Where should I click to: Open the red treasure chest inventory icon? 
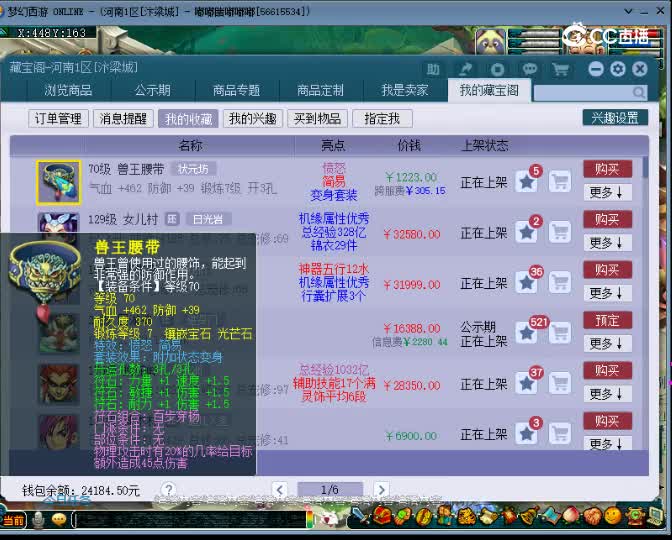coord(381,516)
